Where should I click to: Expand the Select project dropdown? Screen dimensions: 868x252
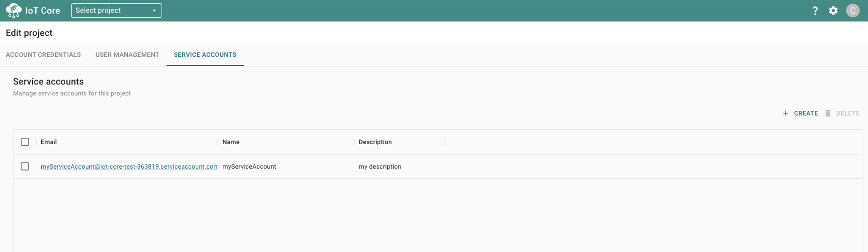coord(116,11)
